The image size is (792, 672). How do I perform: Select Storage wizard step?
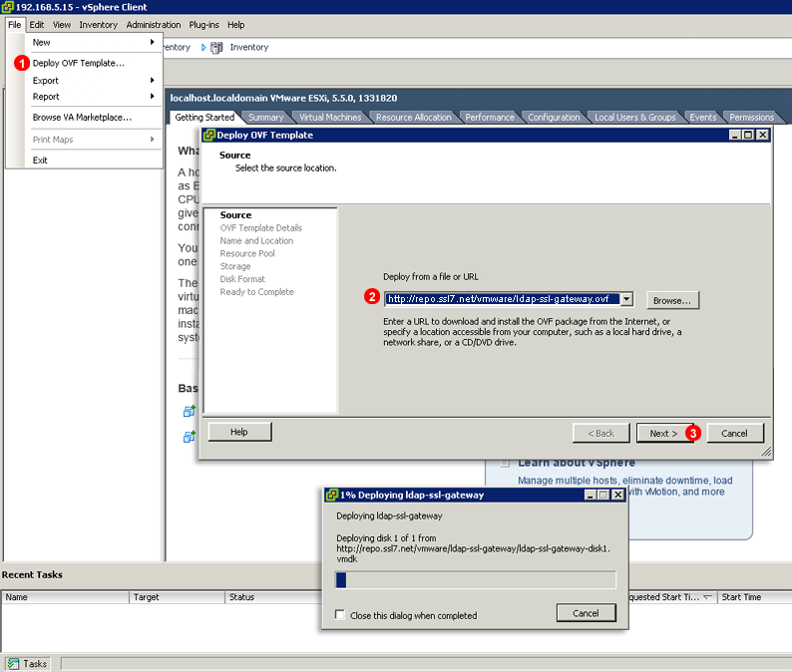(234, 266)
